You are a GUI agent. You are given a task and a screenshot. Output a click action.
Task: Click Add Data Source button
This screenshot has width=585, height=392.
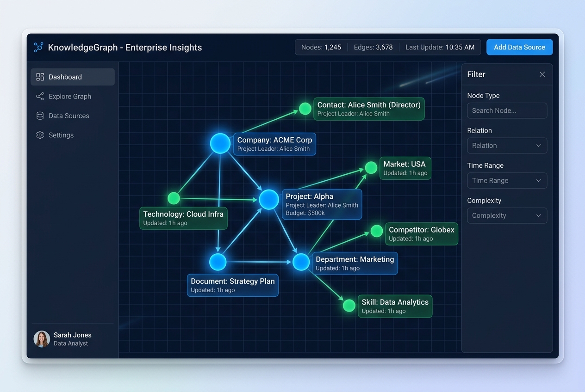click(519, 47)
